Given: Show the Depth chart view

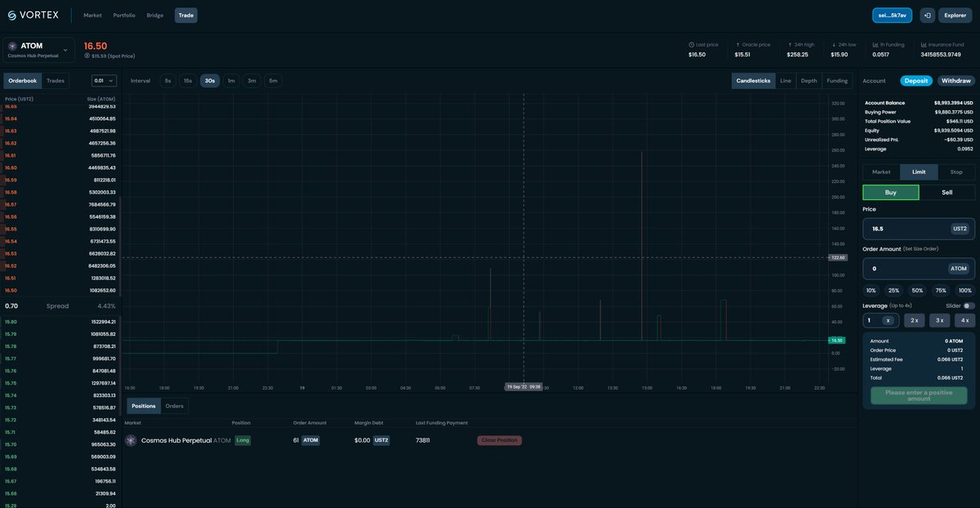Looking at the screenshot, I should (x=808, y=81).
